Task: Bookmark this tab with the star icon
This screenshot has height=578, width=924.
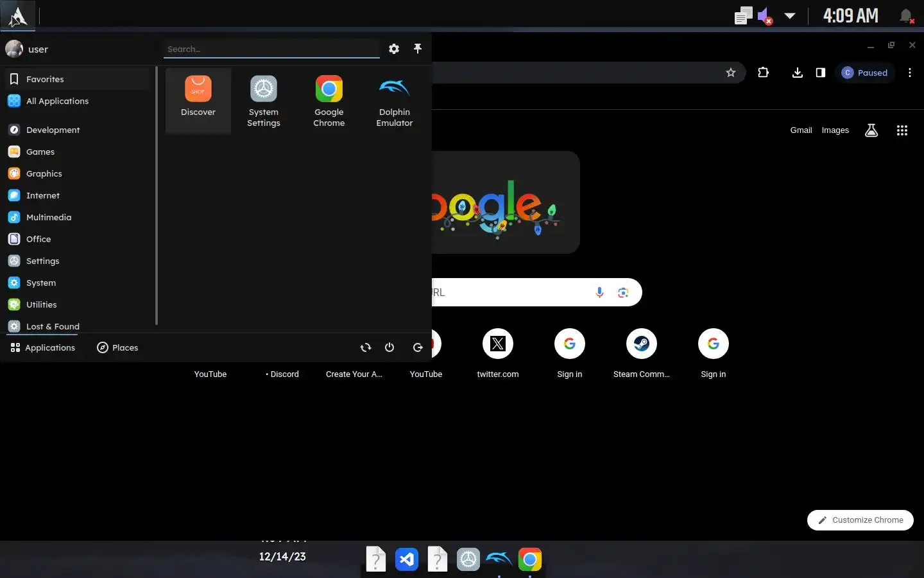Action: (x=730, y=73)
